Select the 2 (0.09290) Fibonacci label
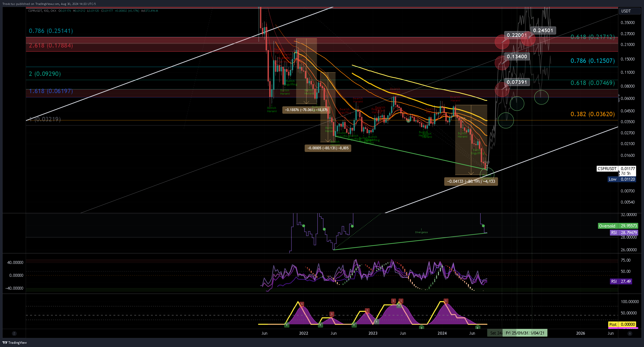This screenshot has height=347, width=644. click(x=45, y=74)
